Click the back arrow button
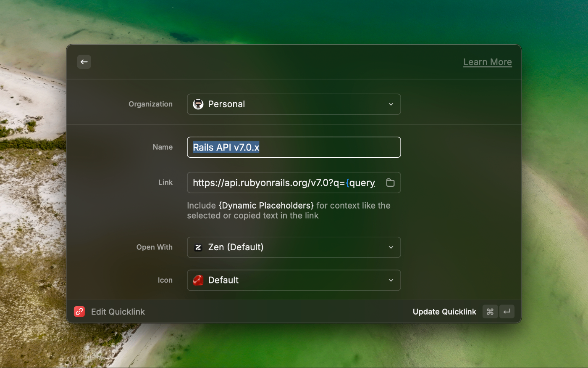588x368 pixels. (x=84, y=62)
